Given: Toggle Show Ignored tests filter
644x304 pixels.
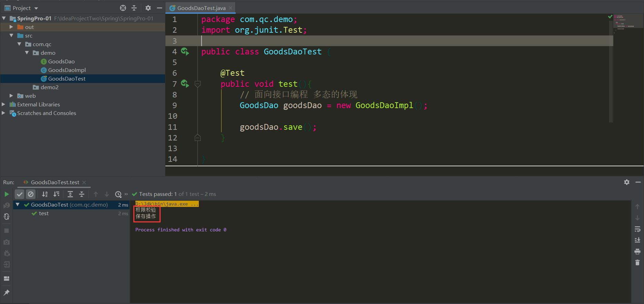Looking at the screenshot, I should (x=31, y=194).
